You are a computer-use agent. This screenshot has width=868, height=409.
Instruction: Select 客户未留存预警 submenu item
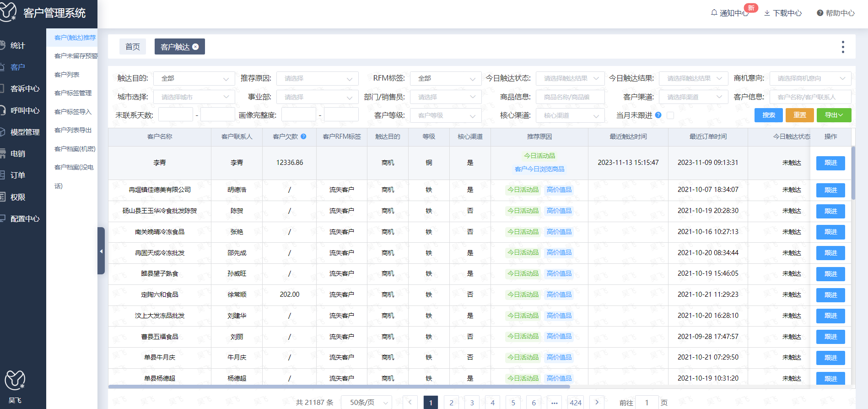[x=75, y=56]
